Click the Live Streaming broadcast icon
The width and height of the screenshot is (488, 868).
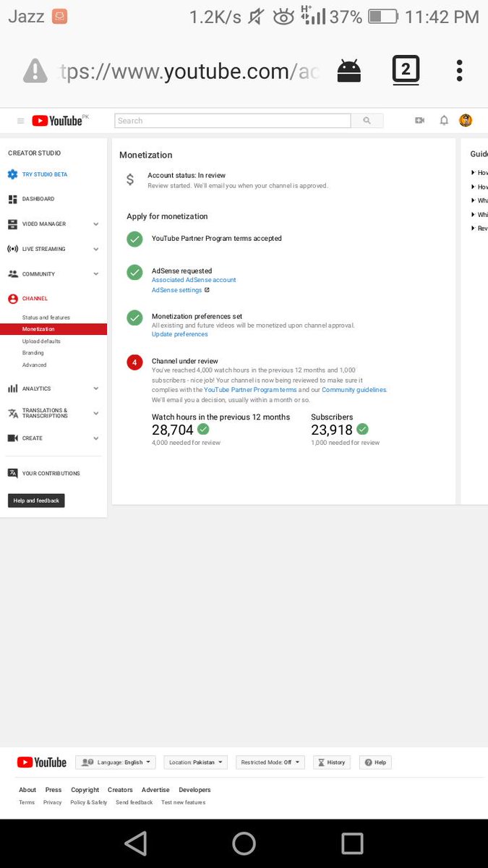(12, 249)
